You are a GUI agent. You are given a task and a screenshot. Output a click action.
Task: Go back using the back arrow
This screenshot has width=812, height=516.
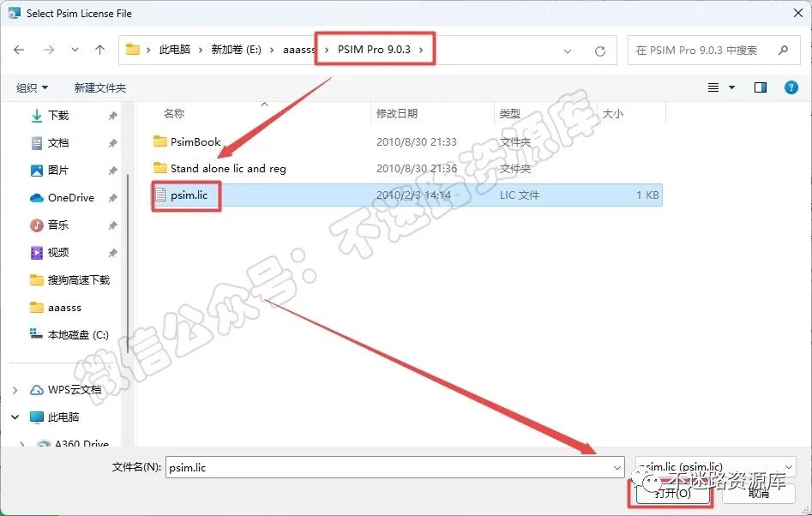coord(19,50)
